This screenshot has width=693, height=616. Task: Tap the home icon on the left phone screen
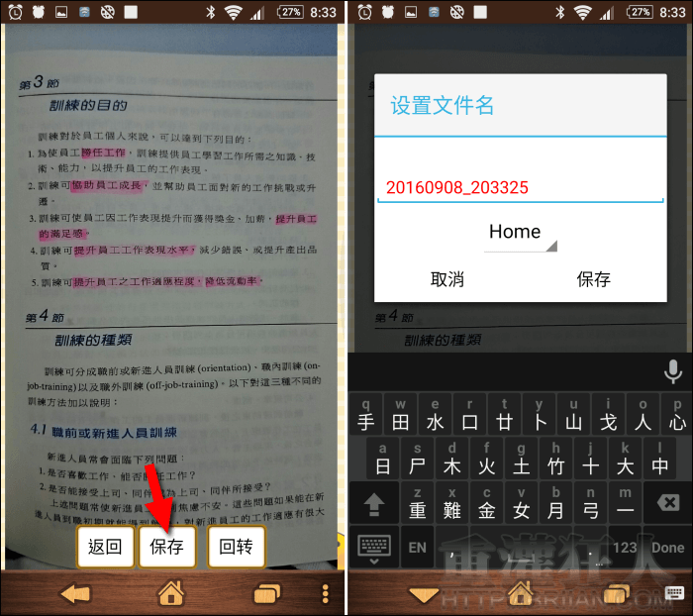tap(172, 594)
